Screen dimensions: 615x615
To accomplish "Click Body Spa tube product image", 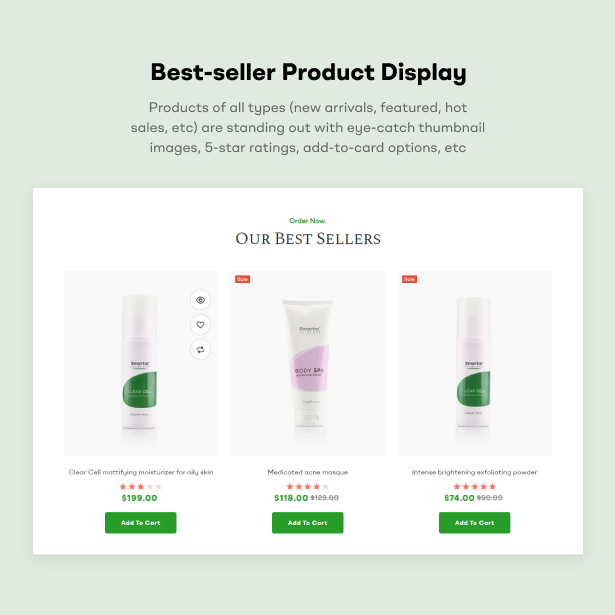I will [308, 363].
